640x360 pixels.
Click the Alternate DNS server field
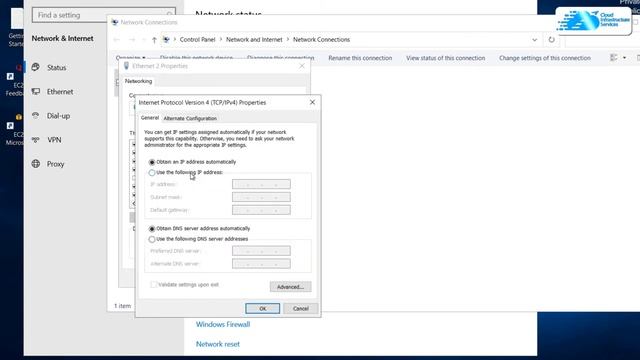[261, 264]
